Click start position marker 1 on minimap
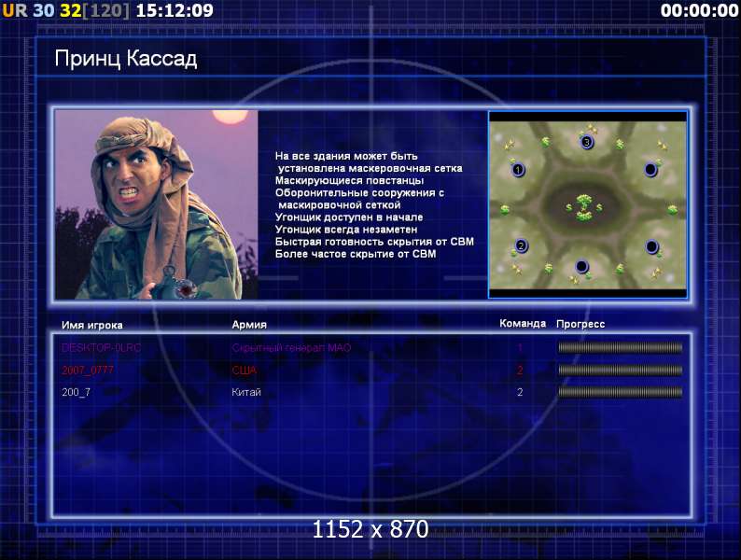 tap(518, 170)
